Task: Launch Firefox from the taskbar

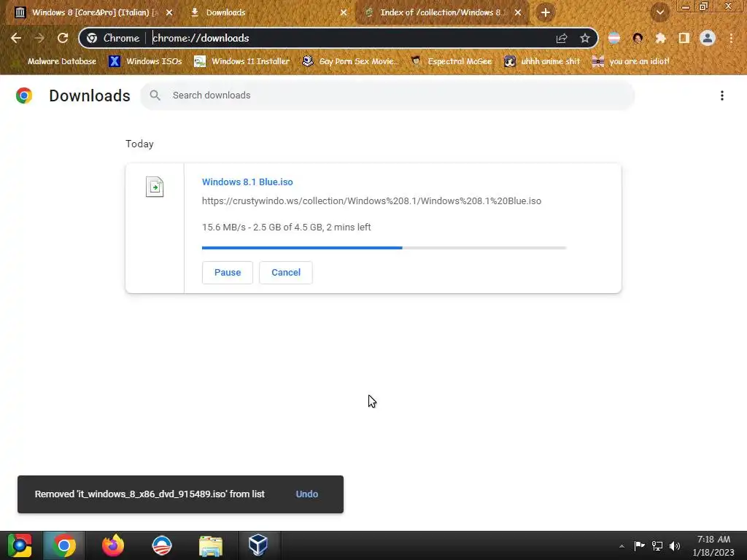Action: 113,545
